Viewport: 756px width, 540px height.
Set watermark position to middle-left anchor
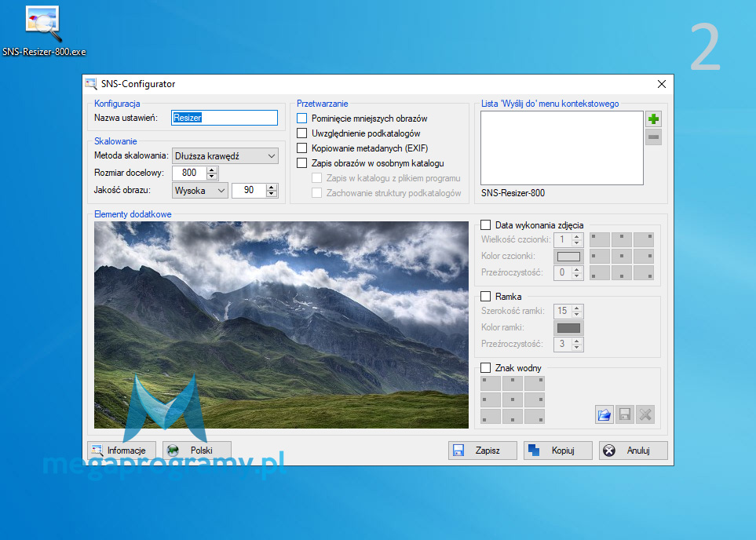point(491,400)
